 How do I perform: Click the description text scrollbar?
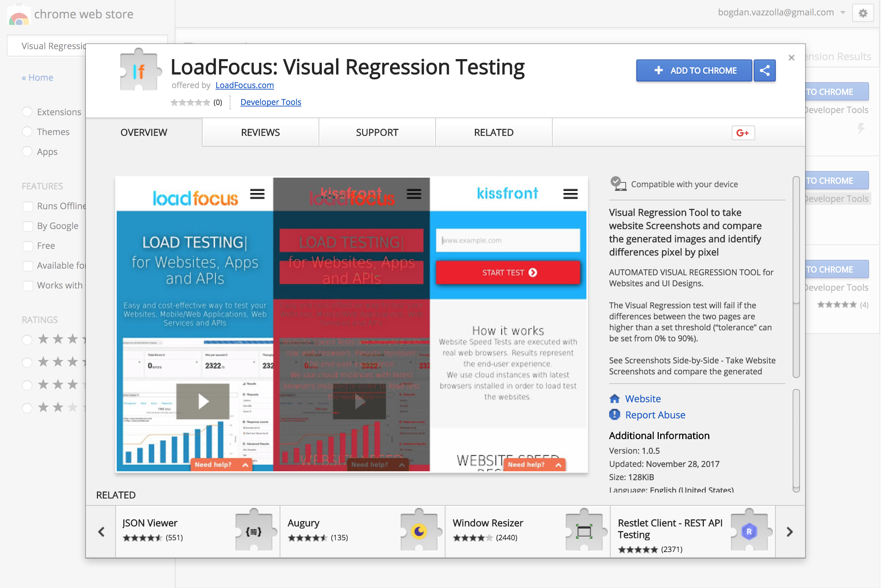(796, 277)
